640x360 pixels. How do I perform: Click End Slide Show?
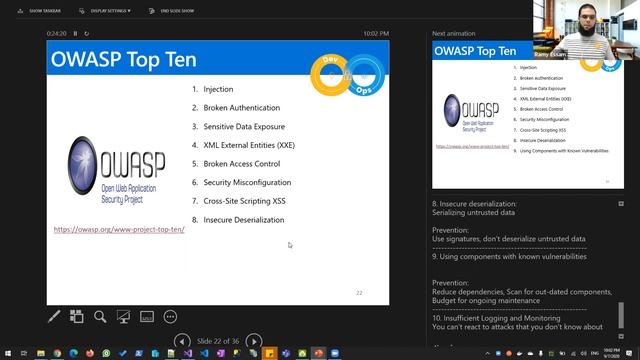tap(172, 11)
